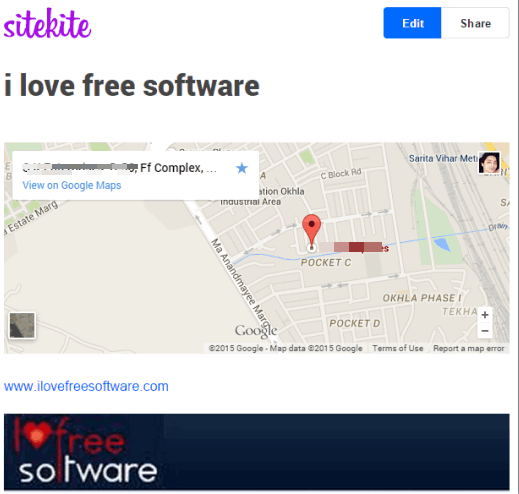This screenshot has height=494, width=519.
Task: Open the Share option
Action: tap(475, 23)
